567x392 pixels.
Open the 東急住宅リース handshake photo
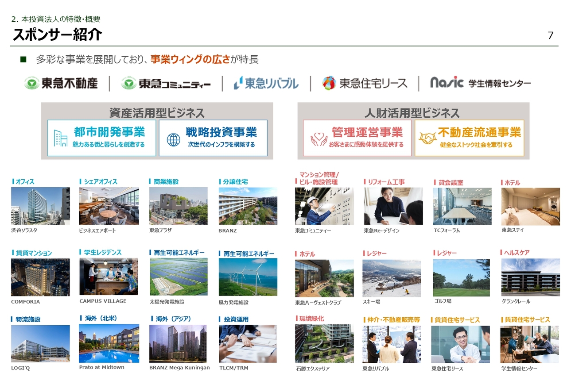(x=461, y=344)
